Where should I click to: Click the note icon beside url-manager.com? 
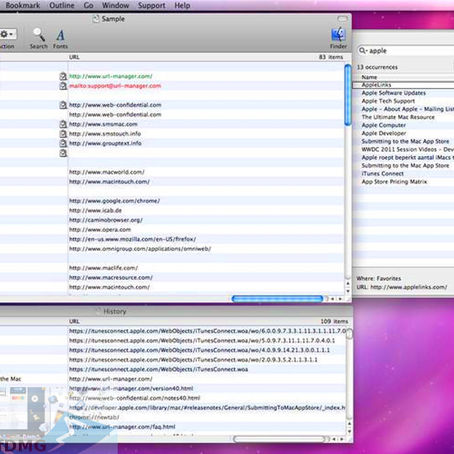[63, 76]
